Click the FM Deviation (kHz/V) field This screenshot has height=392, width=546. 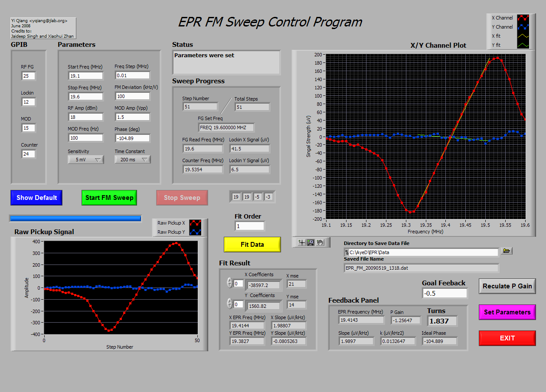click(x=133, y=96)
